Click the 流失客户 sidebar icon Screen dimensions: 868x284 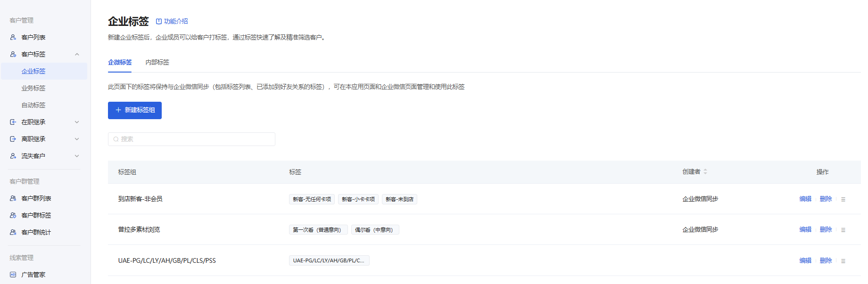point(13,156)
